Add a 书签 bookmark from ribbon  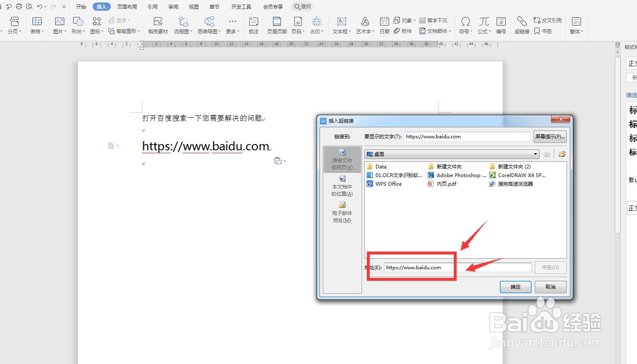(x=543, y=31)
